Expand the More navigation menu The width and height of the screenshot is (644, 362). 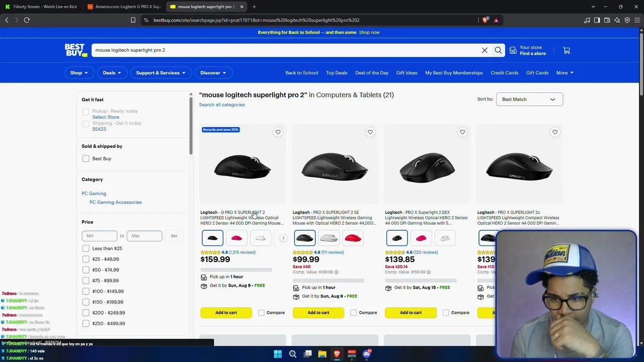point(565,73)
